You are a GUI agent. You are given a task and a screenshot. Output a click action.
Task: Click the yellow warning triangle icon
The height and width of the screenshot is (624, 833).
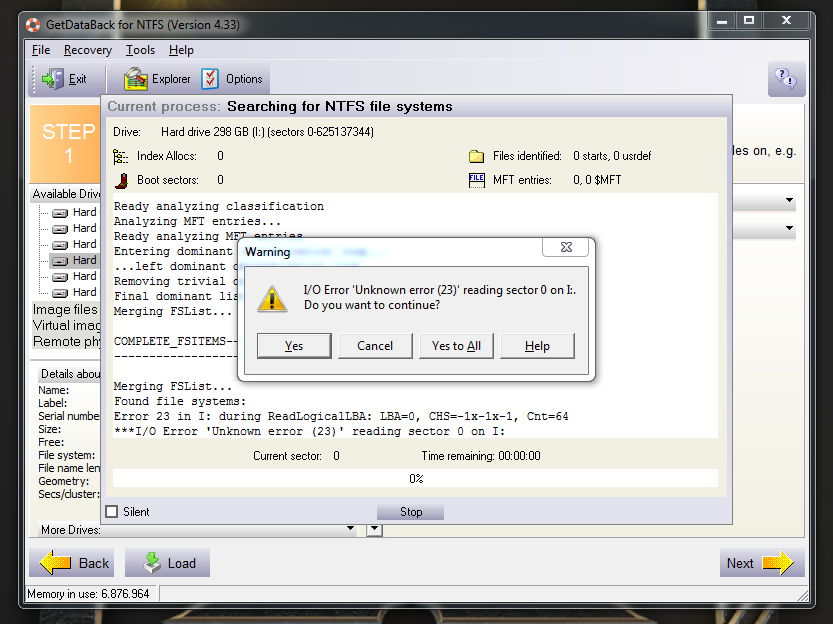point(273,298)
